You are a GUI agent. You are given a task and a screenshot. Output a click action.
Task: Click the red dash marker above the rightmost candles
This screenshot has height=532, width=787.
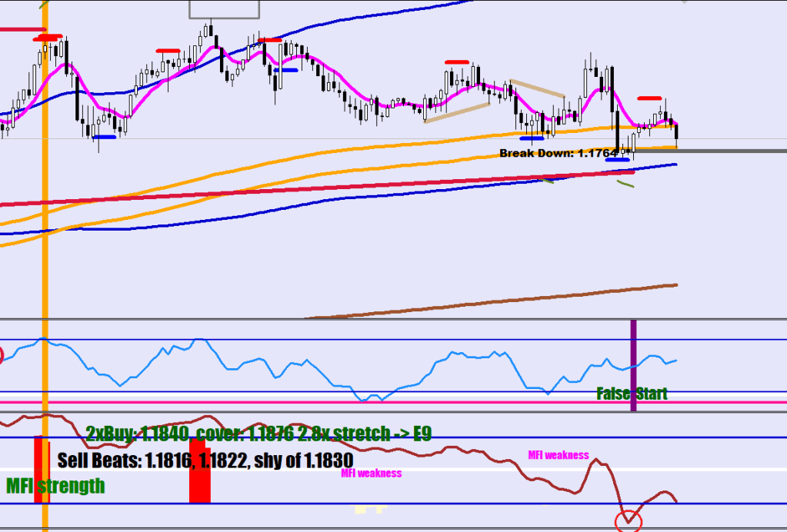tap(649, 98)
